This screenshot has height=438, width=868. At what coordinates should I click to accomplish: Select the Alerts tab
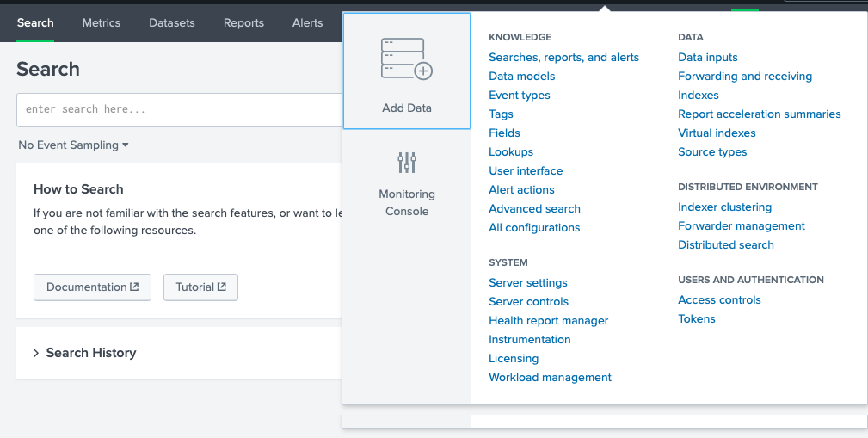307,23
